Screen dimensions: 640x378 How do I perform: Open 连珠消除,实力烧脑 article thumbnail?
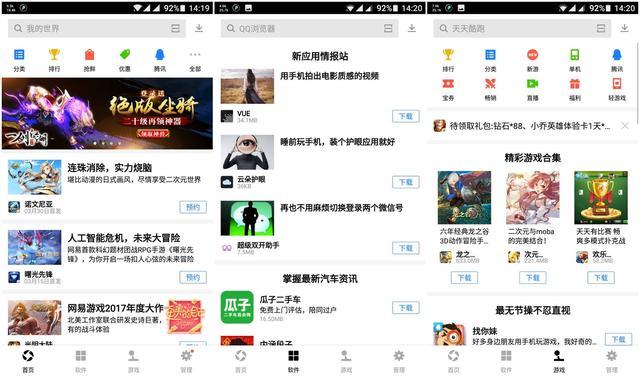coord(35,177)
